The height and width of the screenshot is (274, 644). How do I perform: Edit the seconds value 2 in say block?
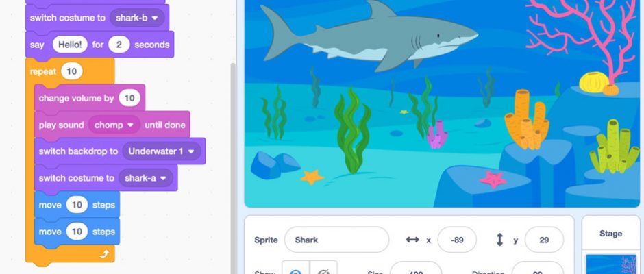(119, 45)
